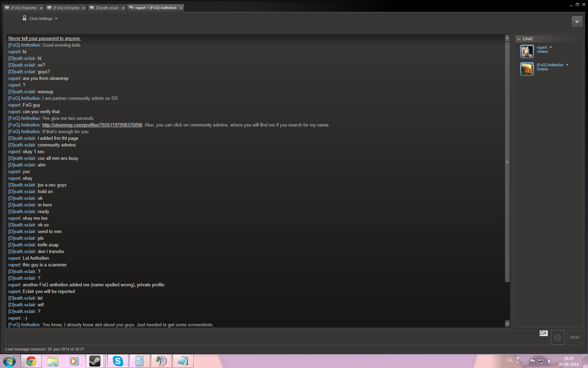Screen dimensions: 588x368
Task: Click rupert's avatar in chat list
Action: click(x=527, y=52)
